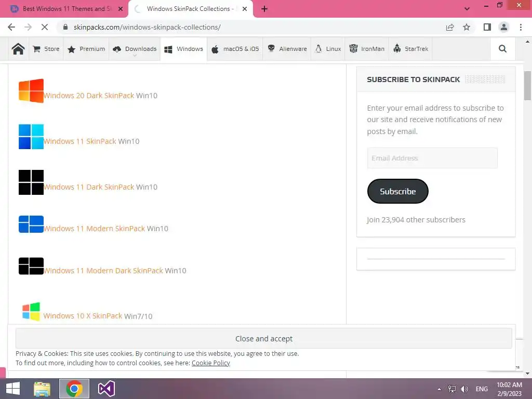Image resolution: width=532 pixels, height=399 pixels.
Task: Show hidden system tray icons
Action: tap(439, 389)
